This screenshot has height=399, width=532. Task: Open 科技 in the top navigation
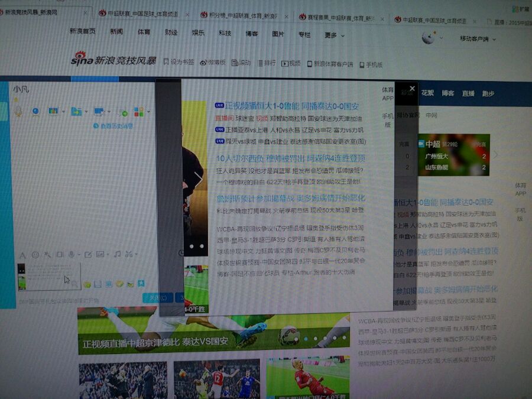(x=225, y=33)
